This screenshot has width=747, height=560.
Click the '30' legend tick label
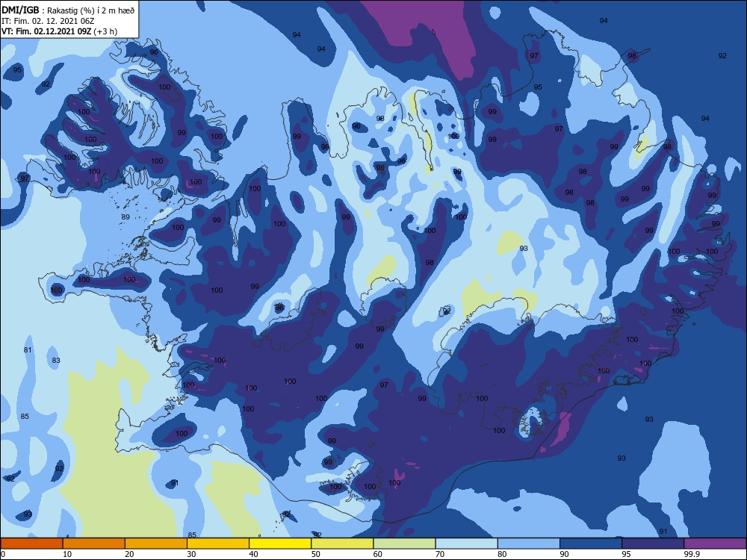click(191, 554)
